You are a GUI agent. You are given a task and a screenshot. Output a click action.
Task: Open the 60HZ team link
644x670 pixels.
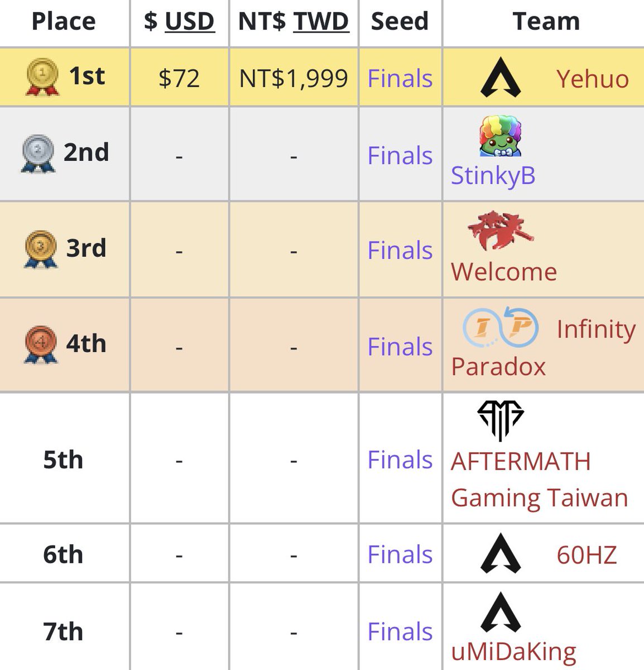coord(587,555)
